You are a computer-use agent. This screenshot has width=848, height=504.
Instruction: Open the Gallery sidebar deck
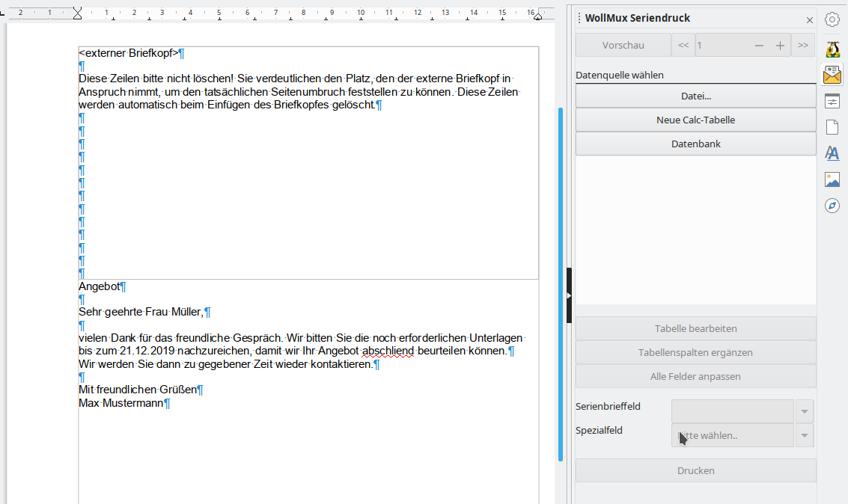pyautogui.click(x=832, y=179)
